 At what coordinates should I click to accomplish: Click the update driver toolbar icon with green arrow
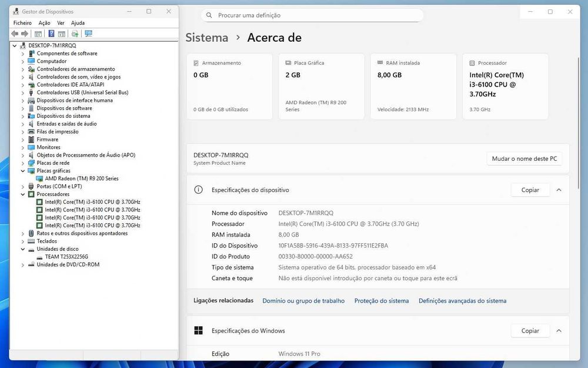click(x=75, y=34)
